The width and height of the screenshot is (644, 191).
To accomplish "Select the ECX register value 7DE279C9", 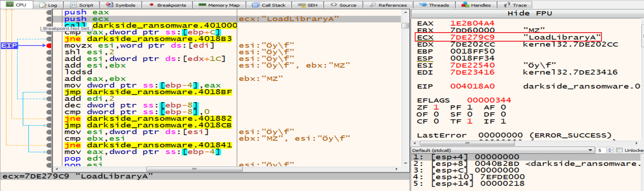I will pyautogui.click(x=472, y=37).
